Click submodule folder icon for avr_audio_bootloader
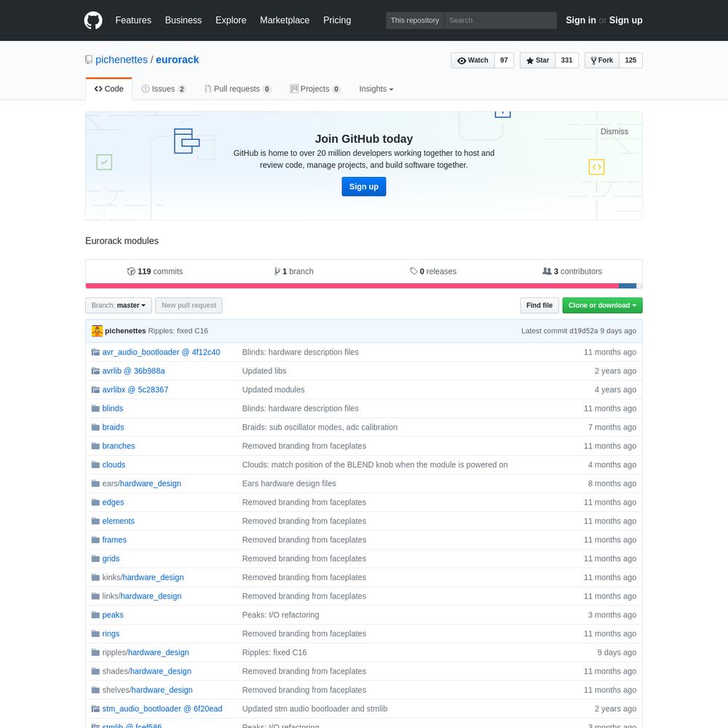The width and height of the screenshot is (728, 728). pyautogui.click(x=95, y=352)
